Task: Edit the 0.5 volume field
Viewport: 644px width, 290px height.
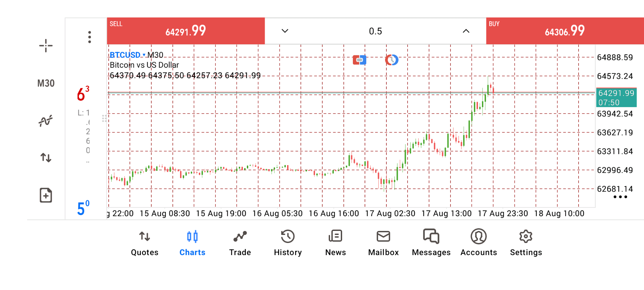Action: [375, 31]
